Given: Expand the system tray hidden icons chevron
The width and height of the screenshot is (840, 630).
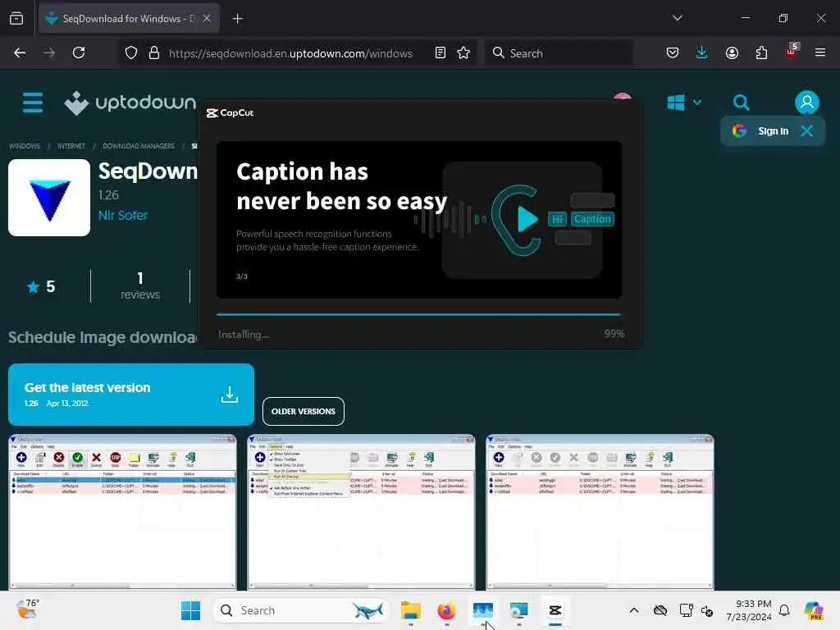Looking at the screenshot, I should 634,610.
